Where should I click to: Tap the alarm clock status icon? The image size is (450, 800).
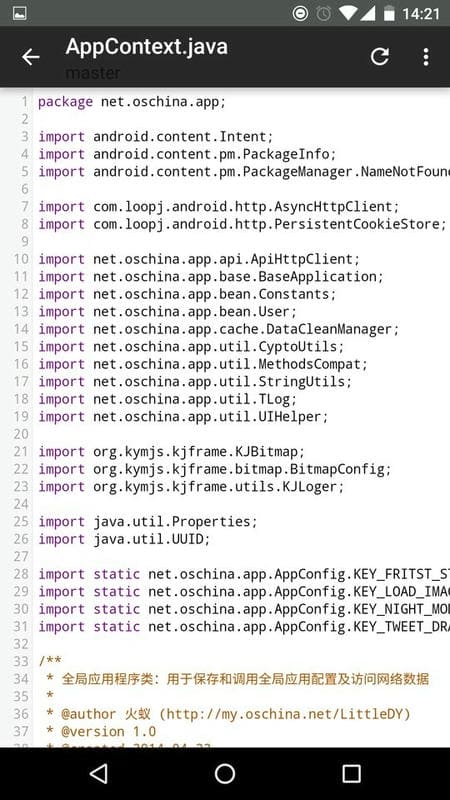tap(323, 13)
